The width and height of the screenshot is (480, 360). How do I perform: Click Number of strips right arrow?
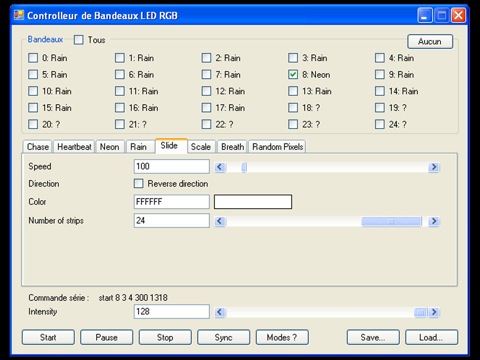pyautogui.click(x=434, y=221)
